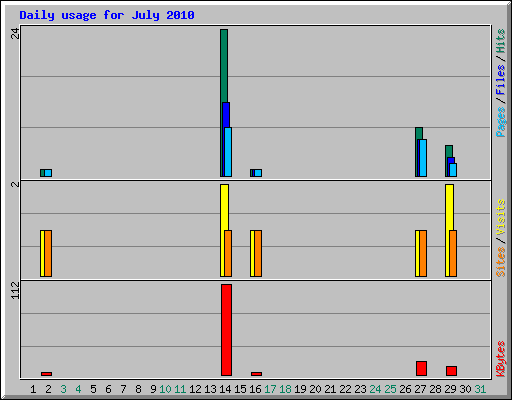Click green weekend day "10" on the x-axis

click(165, 389)
